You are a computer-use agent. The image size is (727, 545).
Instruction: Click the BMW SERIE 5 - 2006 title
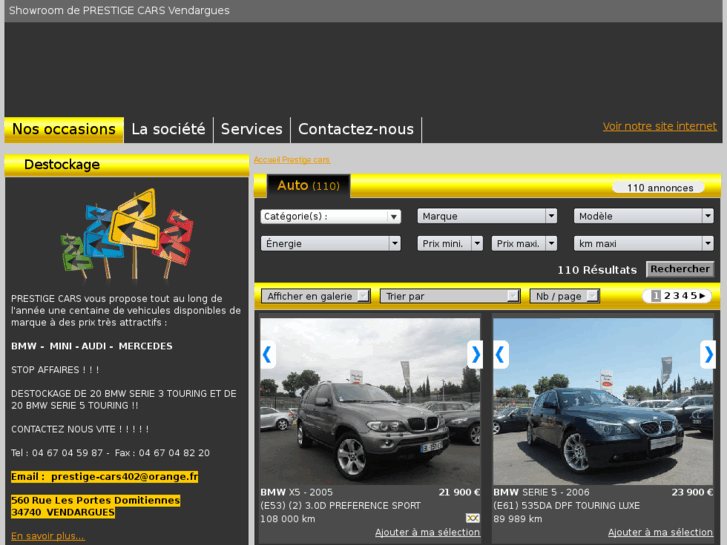pyautogui.click(x=541, y=493)
